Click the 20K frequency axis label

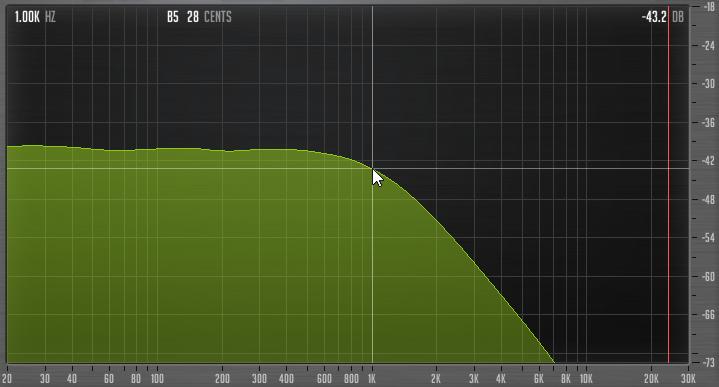(x=651, y=379)
